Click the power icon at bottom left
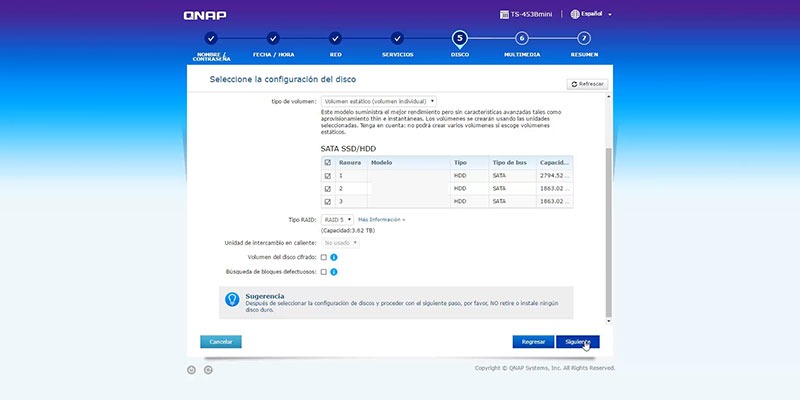 tap(191, 370)
